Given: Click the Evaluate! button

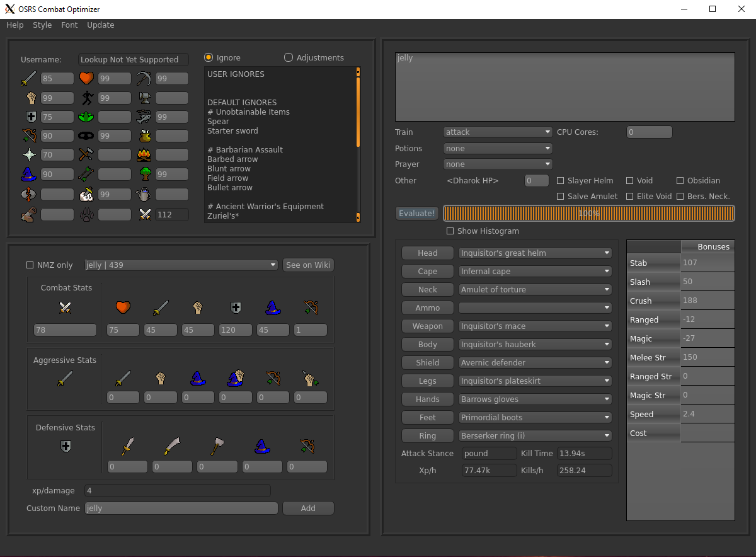Looking at the screenshot, I should click(417, 214).
